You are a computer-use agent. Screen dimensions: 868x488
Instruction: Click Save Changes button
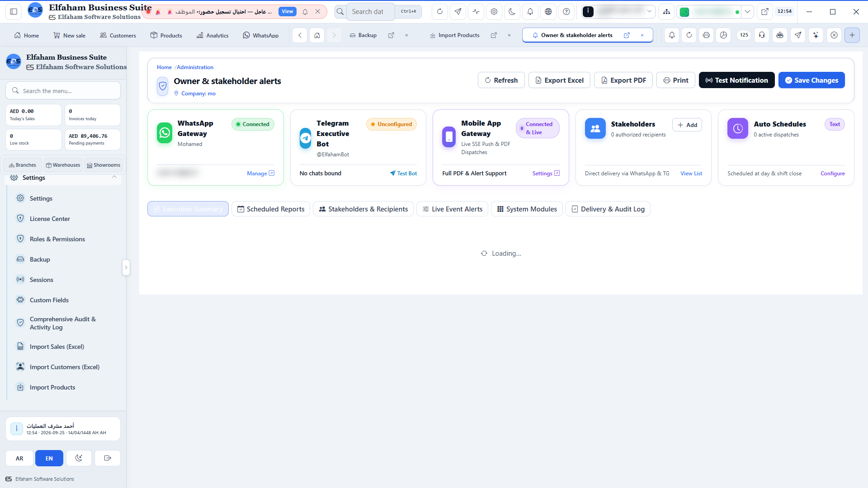coord(811,80)
